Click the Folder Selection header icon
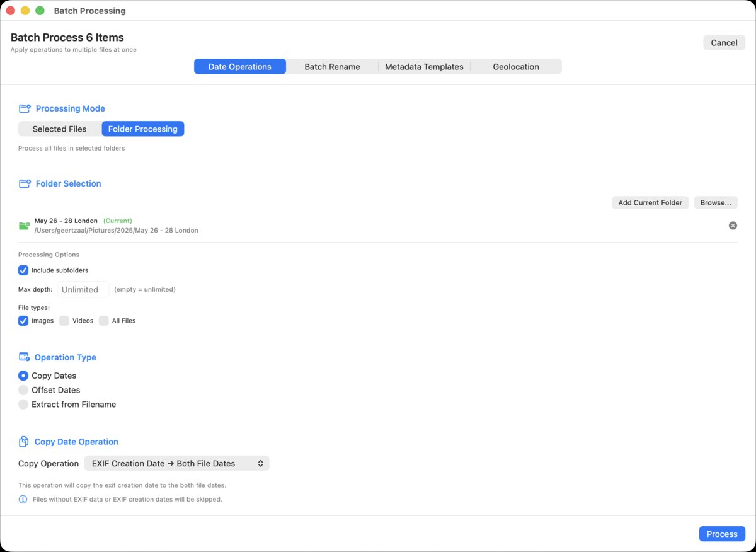The image size is (756, 552). pyautogui.click(x=25, y=183)
